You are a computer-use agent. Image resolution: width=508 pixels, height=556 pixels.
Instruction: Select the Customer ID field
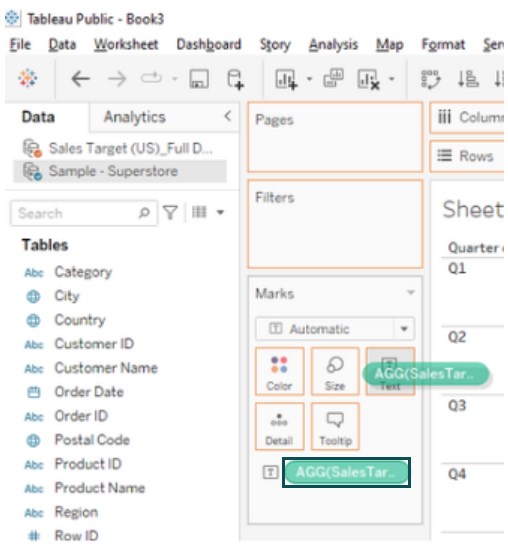point(94,344)
